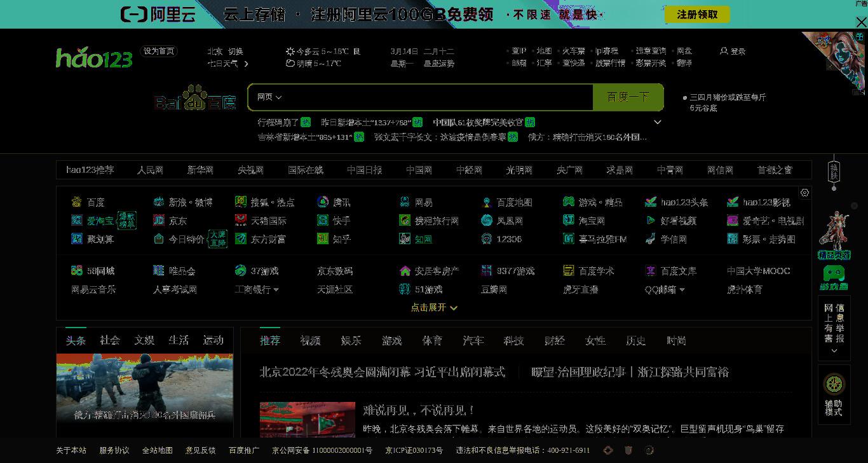Click the 设为首页 button

pos(159,52)
